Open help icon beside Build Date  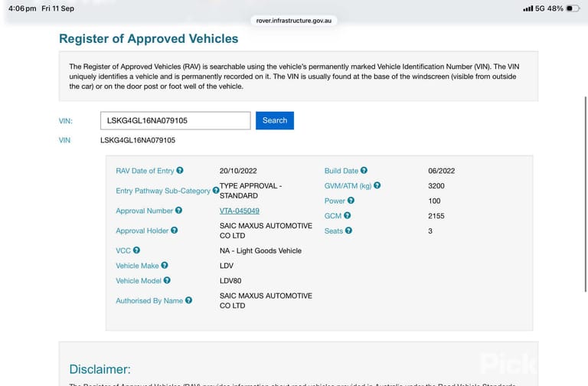[x=364, y=170]
